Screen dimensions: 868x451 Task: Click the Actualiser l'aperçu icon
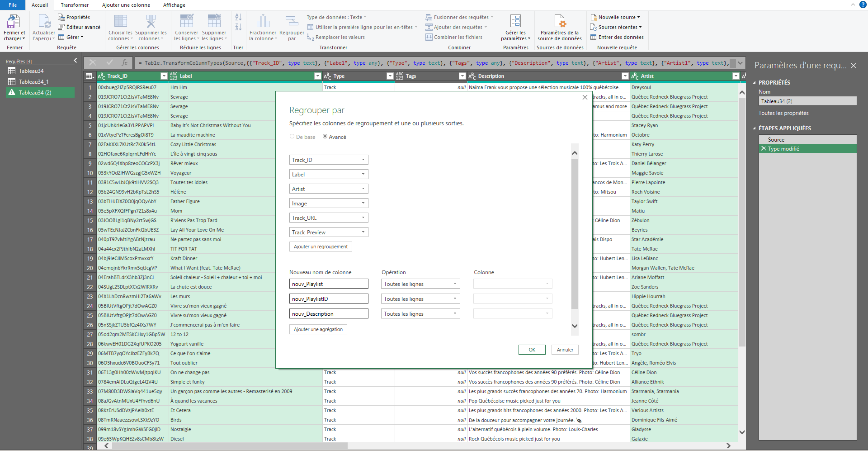[x=44, y=21]
